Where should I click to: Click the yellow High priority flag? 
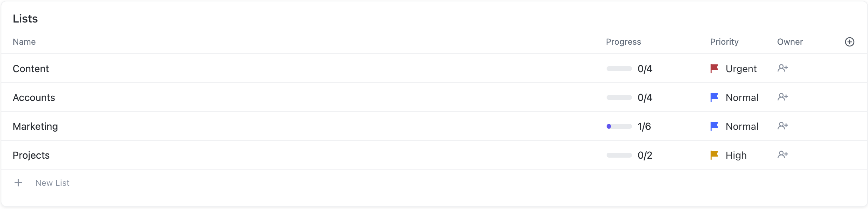point(714,155)
